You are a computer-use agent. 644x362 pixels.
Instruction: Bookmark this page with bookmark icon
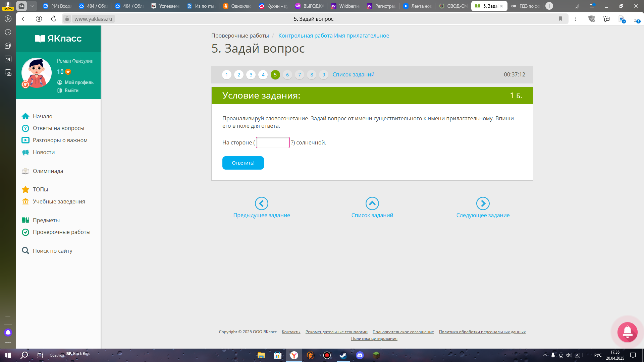[560, 19]
